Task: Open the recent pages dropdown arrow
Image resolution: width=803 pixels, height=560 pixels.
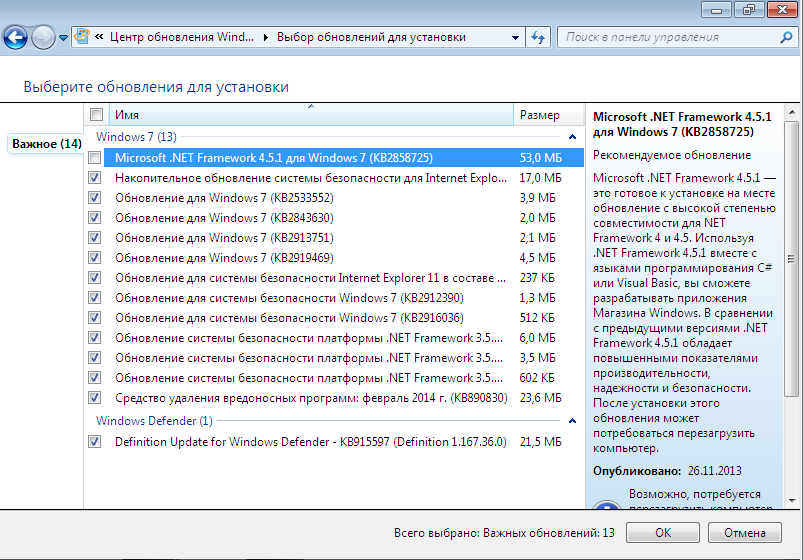Action: click(64, 37)
